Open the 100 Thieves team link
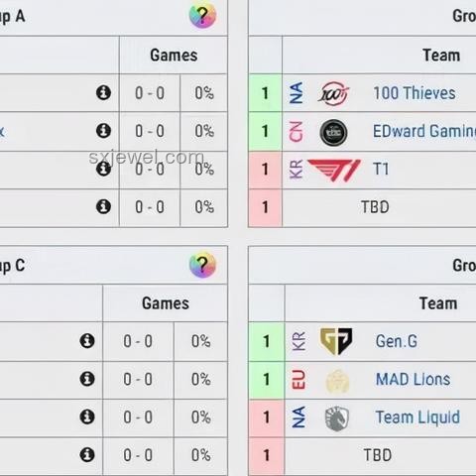This screenshot has height=476, width=476. coord(415,93)
